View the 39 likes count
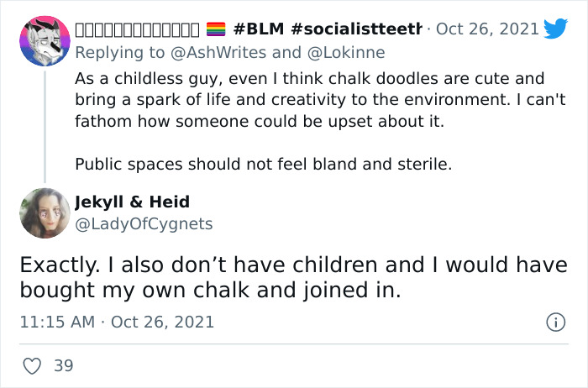Image resolution: width=588 pixels, height=388 pixels. click(x=63, y=365)
